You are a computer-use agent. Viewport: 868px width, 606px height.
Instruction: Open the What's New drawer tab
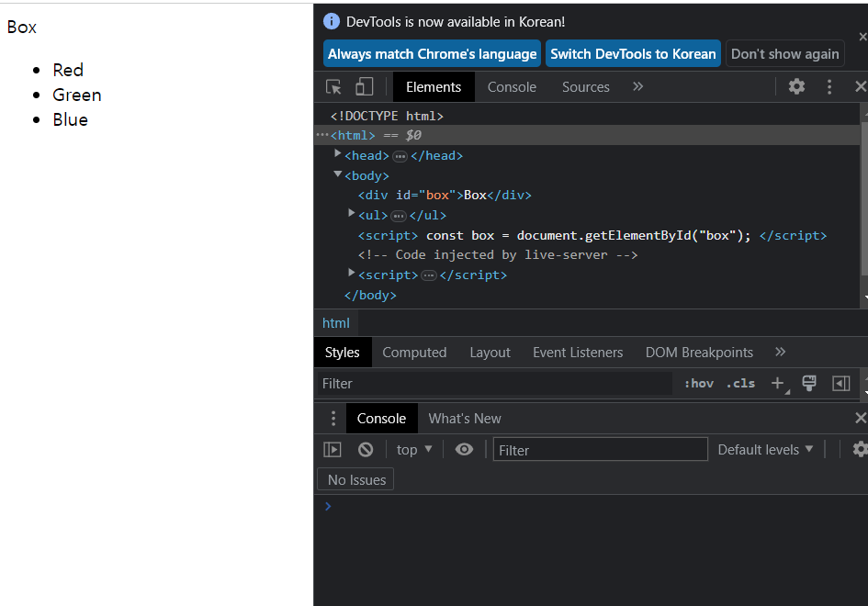point(465,419)
